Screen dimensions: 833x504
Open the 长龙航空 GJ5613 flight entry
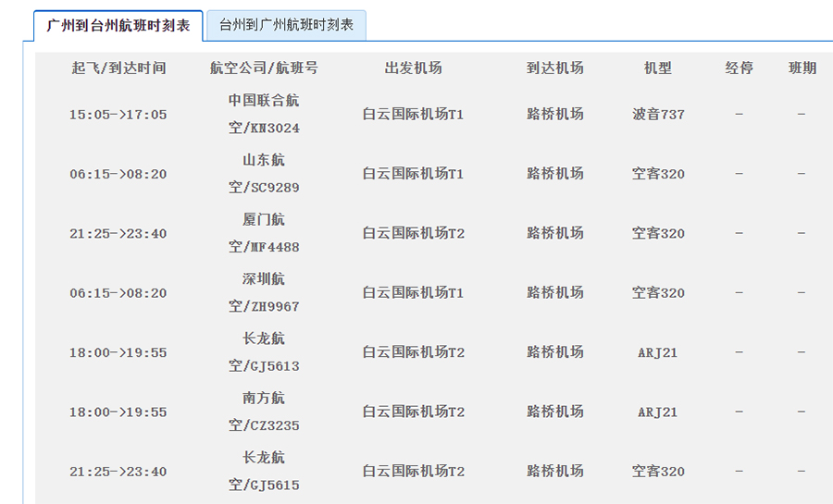(x=264, y=352)
